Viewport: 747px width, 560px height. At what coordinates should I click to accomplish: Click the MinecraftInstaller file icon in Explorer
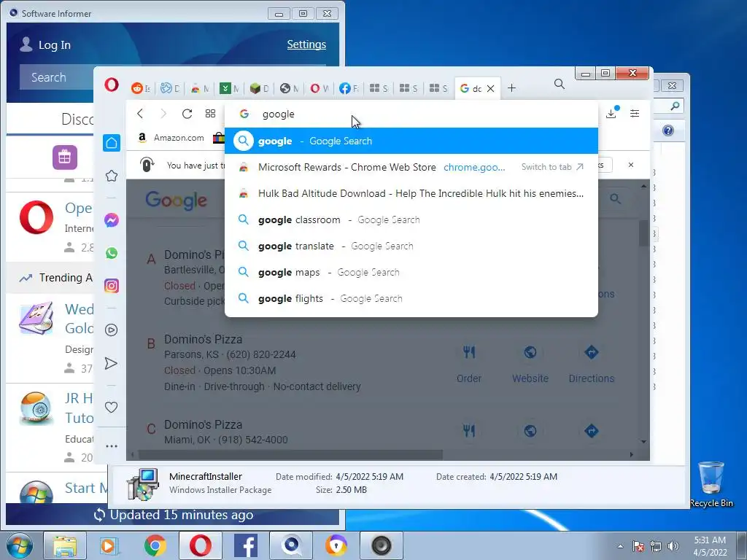pyautogui.click(x=142, y=484)
